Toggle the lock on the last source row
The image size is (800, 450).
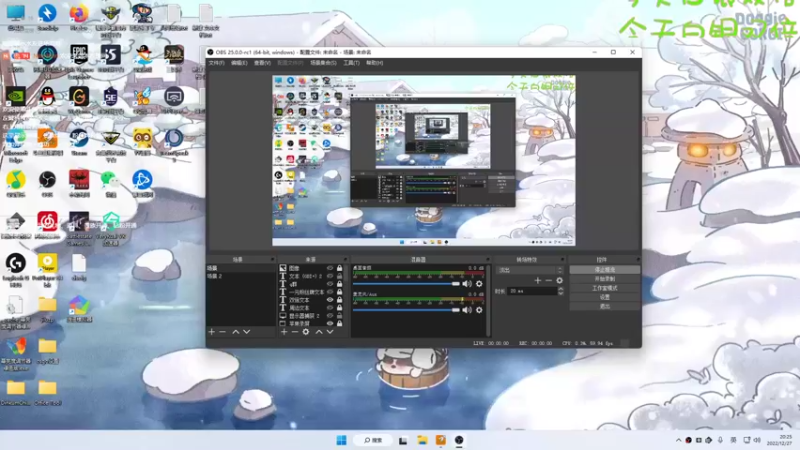pos(339,323)
